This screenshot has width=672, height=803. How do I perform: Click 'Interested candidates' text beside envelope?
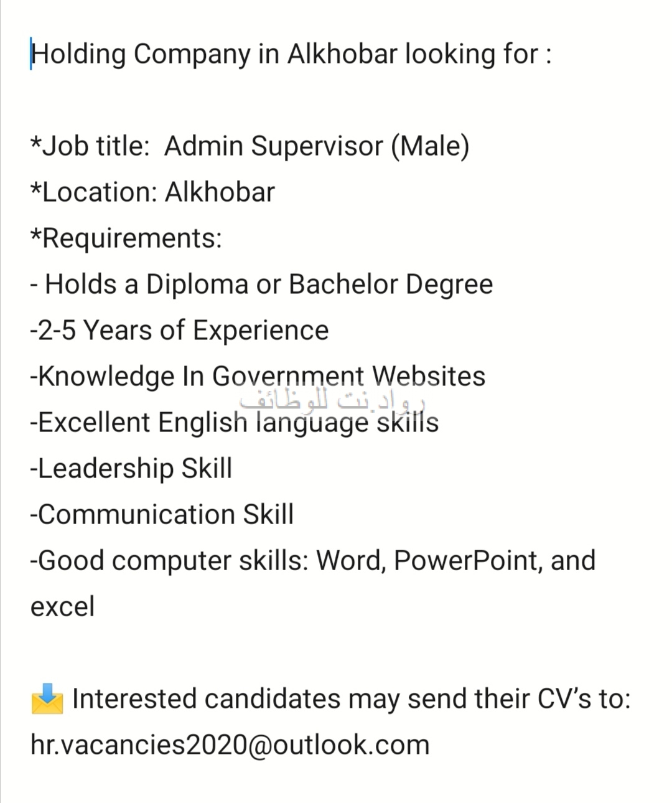[206, 699]
